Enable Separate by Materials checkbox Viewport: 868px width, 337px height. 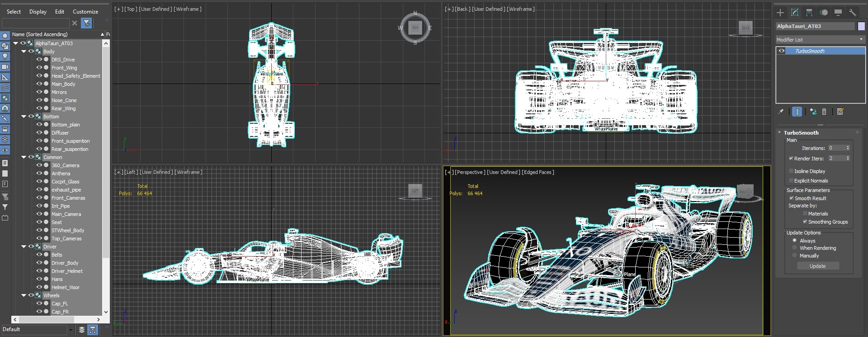click(x=805, y=214)
